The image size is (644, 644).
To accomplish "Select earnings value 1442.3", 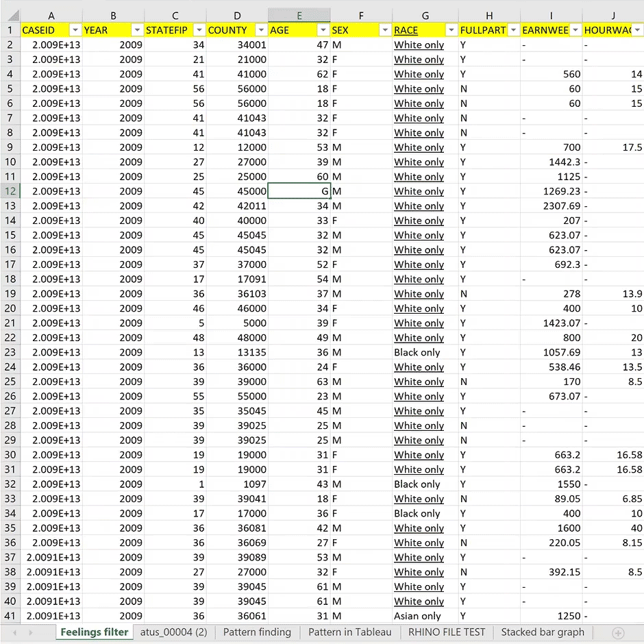I will coord(552,162).
